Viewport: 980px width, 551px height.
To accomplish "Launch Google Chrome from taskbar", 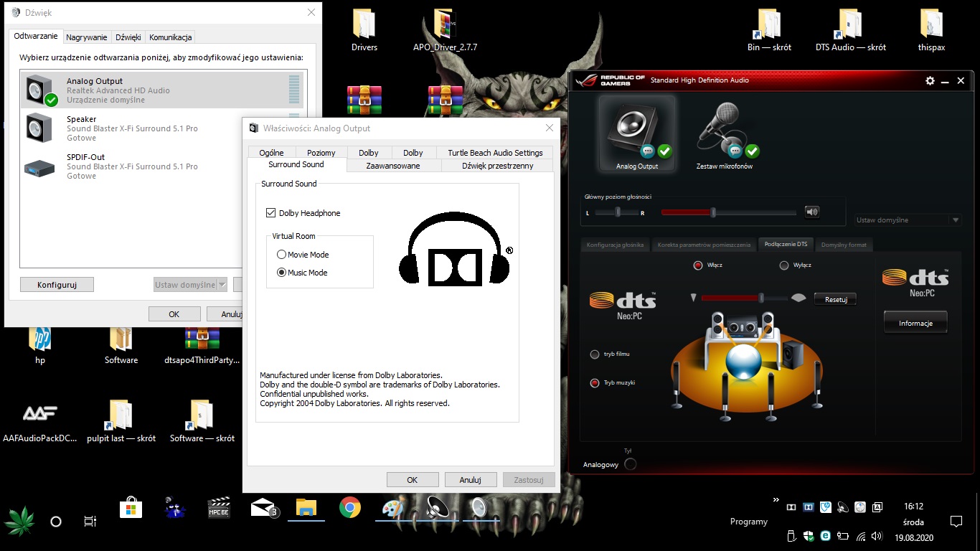I will [350, 508].
